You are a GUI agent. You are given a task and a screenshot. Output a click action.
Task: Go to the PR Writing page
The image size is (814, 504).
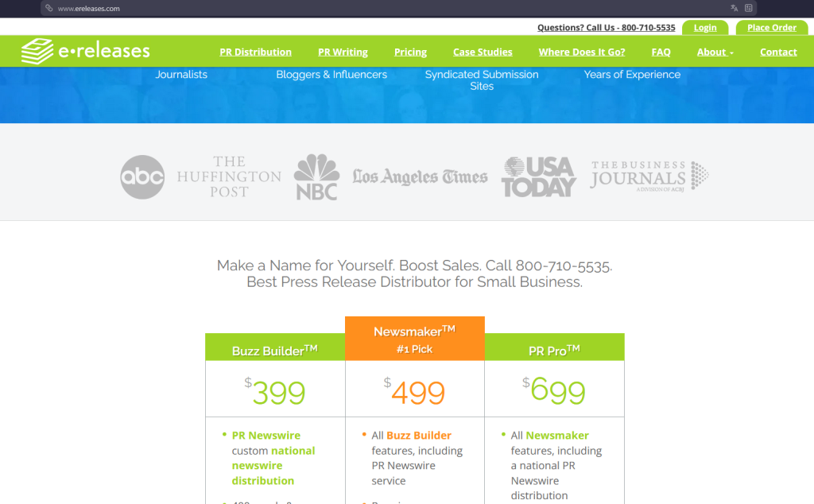[x=343, y=52]
